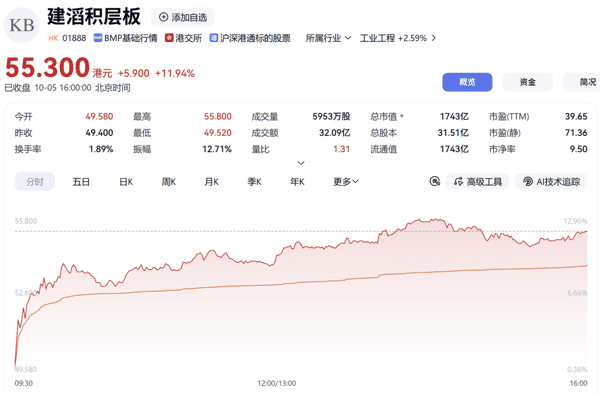Click the 总股本 value 31.51亿

click(x=453, y=133)
